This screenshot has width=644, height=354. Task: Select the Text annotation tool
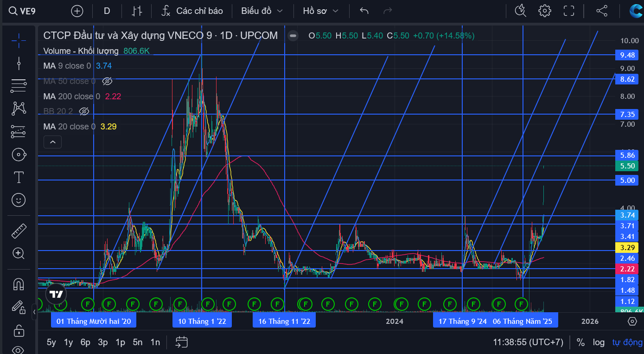point(19,177)
